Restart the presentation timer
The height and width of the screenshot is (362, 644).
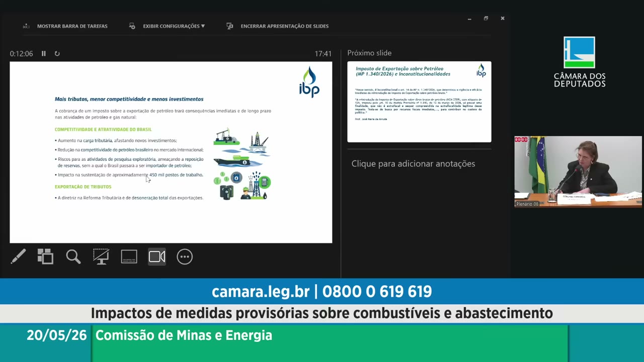pos(57,53)
